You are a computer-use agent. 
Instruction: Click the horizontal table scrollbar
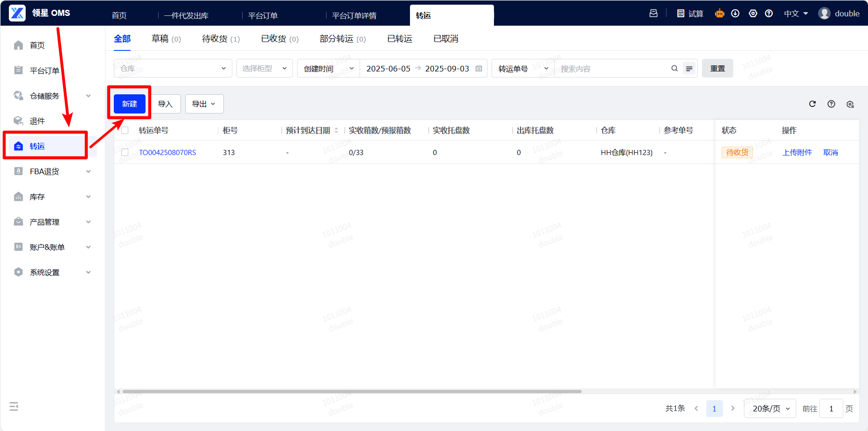pos(352,391)
